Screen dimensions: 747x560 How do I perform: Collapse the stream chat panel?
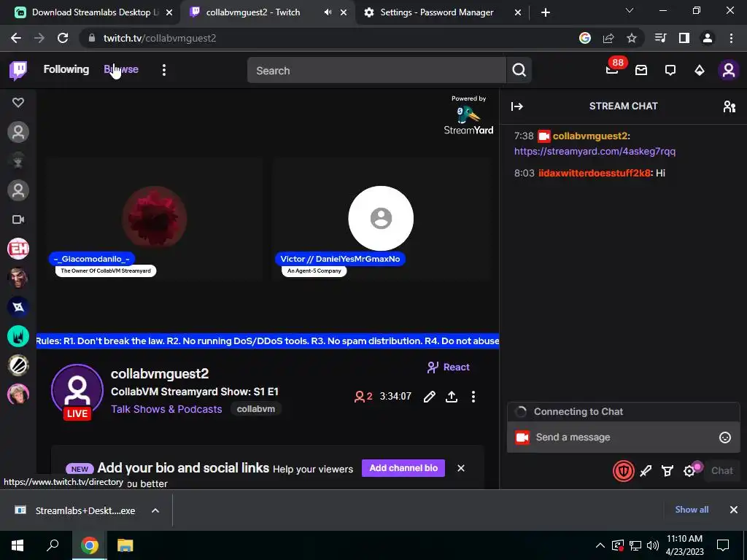[517, 106]
